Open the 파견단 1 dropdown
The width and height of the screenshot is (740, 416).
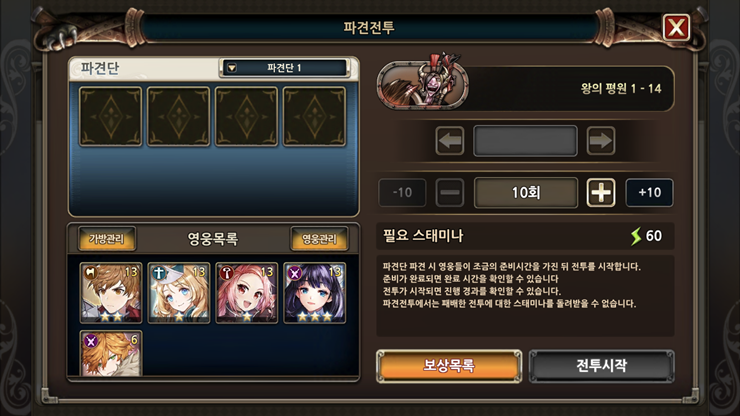point(285,68)
